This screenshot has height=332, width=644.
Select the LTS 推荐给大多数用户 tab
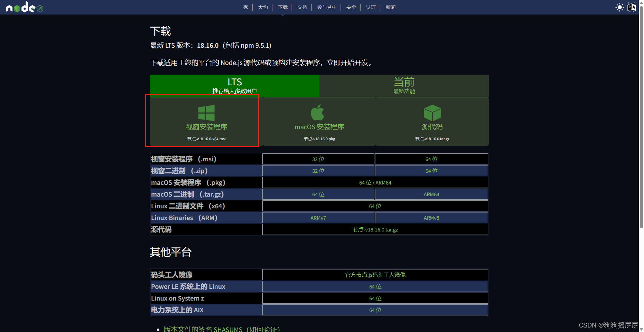[235, 86]
